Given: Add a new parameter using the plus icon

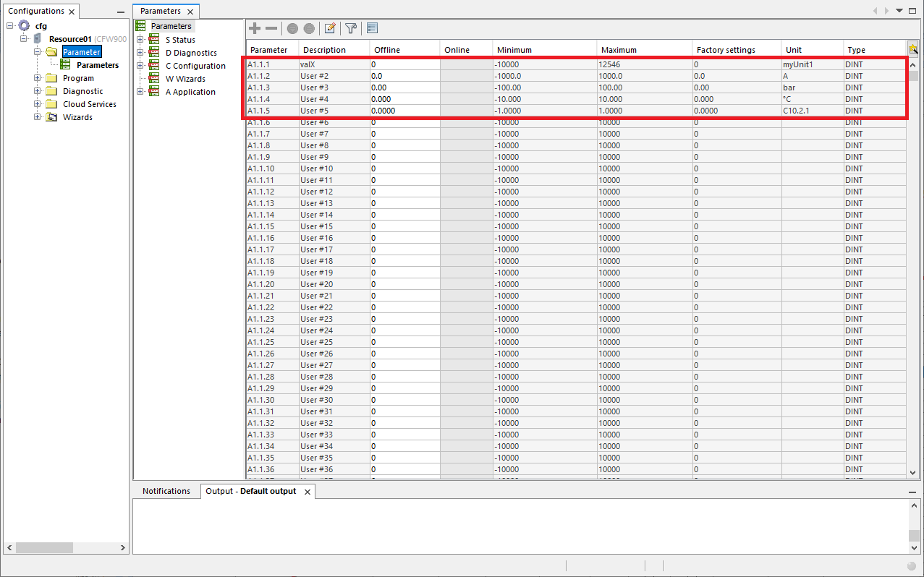Looking at the screenshot, I should 254,28.
